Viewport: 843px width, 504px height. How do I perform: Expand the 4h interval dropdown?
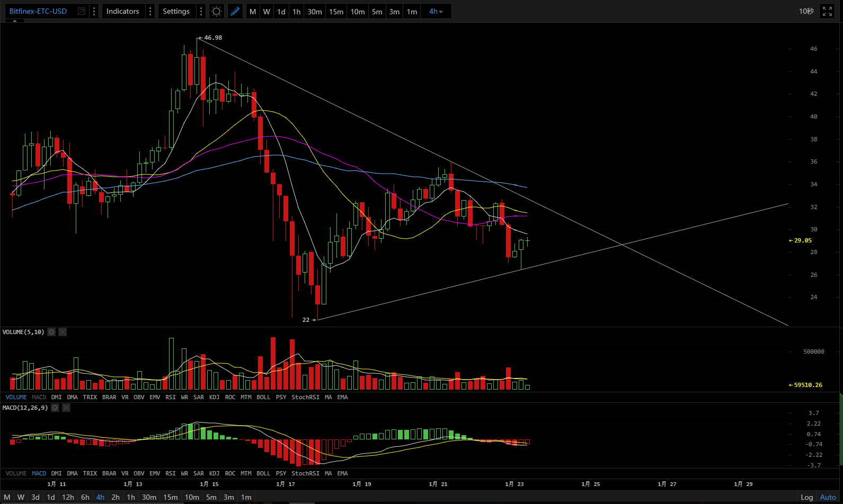click(436, 12)
